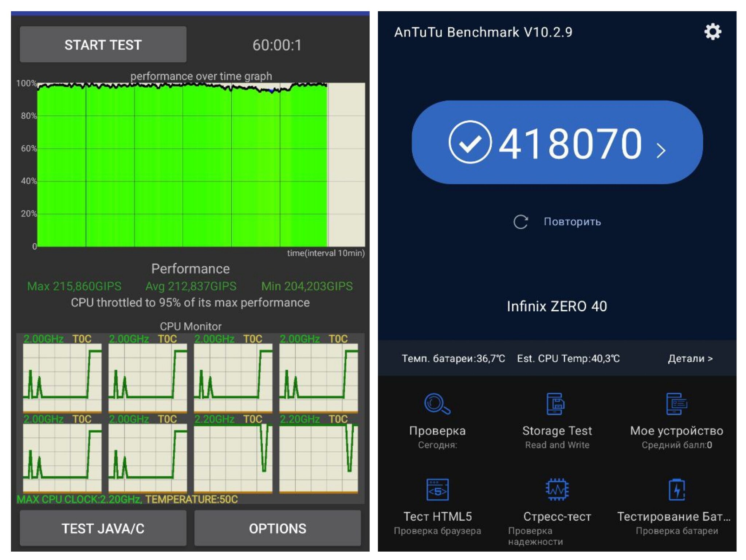Click the Повторить retest link

click(572, 222)
